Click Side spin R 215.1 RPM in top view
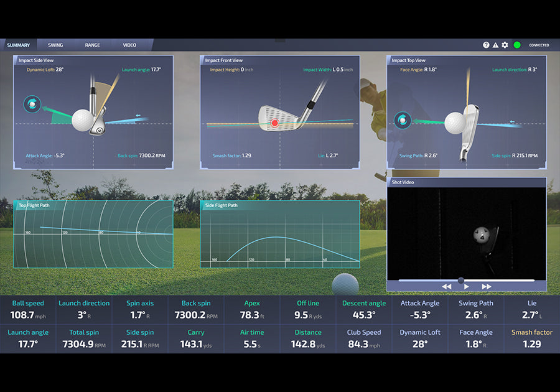The height and width of the screenshot is (392, 560). [x=515, y=156]
